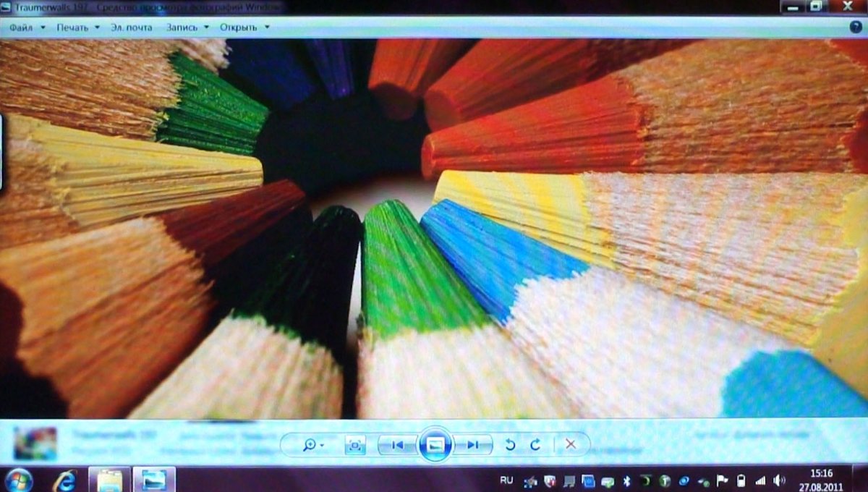Delete the photo with red X
Viewport: 868px width, 492px height.
point(571,445)
